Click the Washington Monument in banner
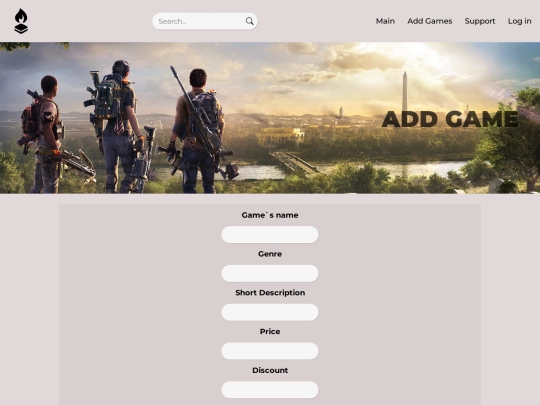This screenshot has height=405, width=540. coord(405,91)
